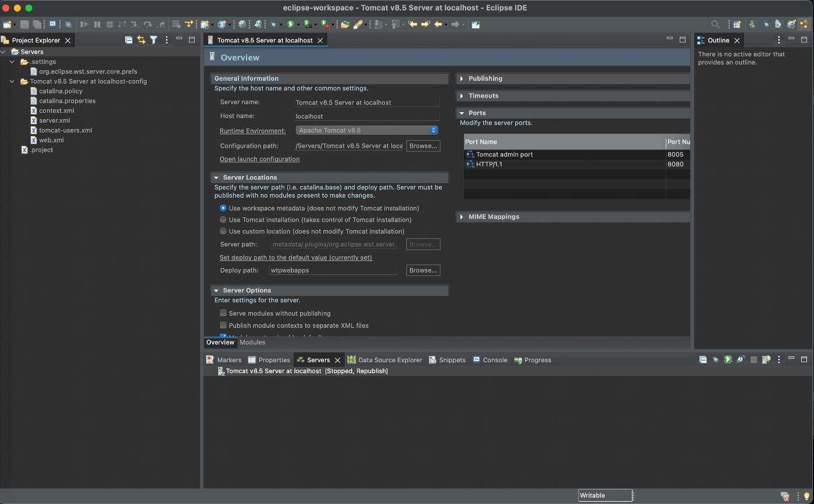This screenshot has height=504, width=814.
Task: Click the Runtime Environment link
Action: [x=252, y=131]
